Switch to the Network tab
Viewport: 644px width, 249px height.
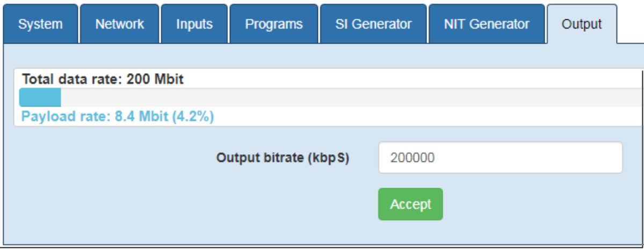120,24
